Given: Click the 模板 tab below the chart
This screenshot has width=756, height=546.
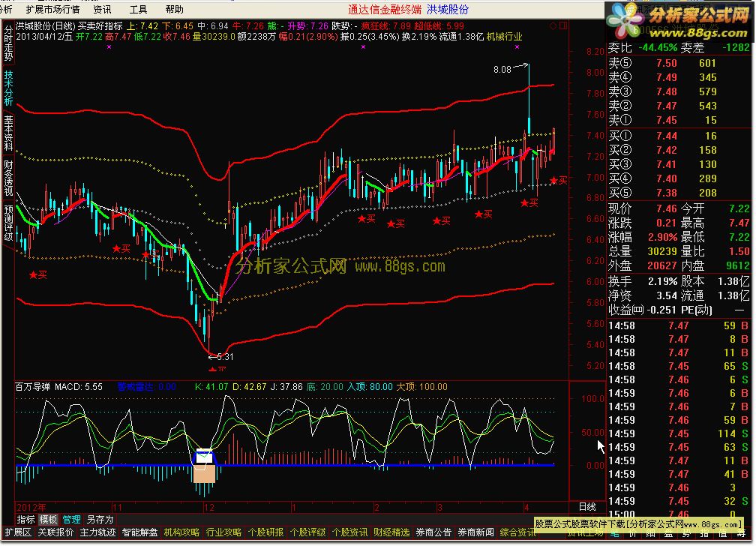Looking at the screenshot, I should 48,520.
